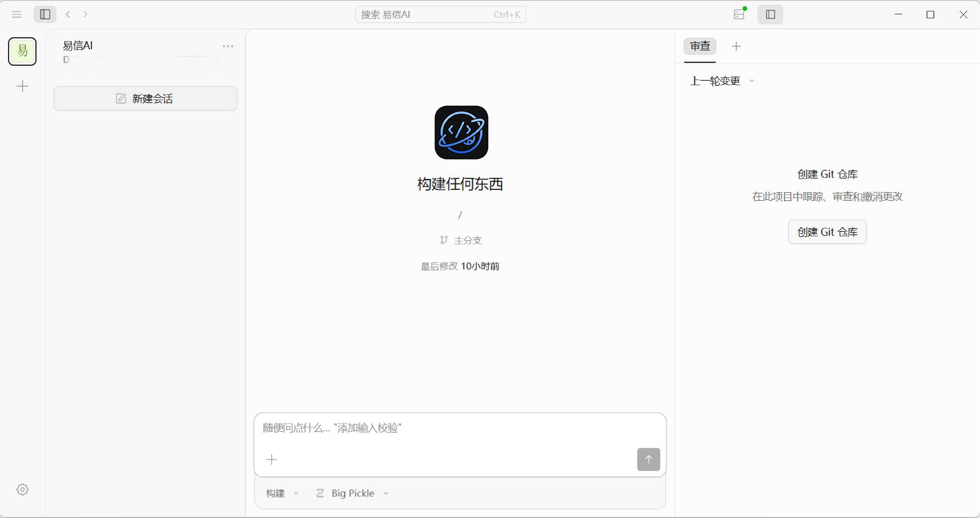Open settings gear icon
This screenshot has width=980, height=518.
(x=22, y=489)
